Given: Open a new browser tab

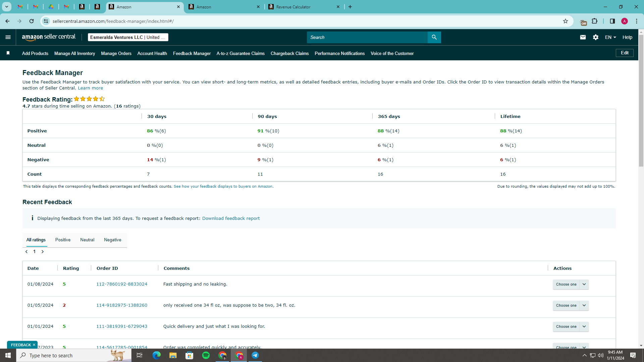Looking at the screenshot, I should click(x=350, y=7).
